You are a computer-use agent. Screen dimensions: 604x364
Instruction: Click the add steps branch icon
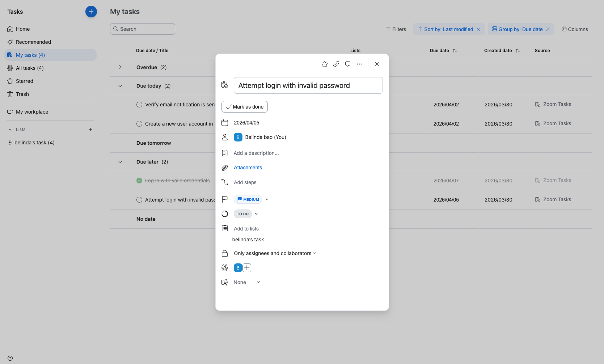click(225, 182)
